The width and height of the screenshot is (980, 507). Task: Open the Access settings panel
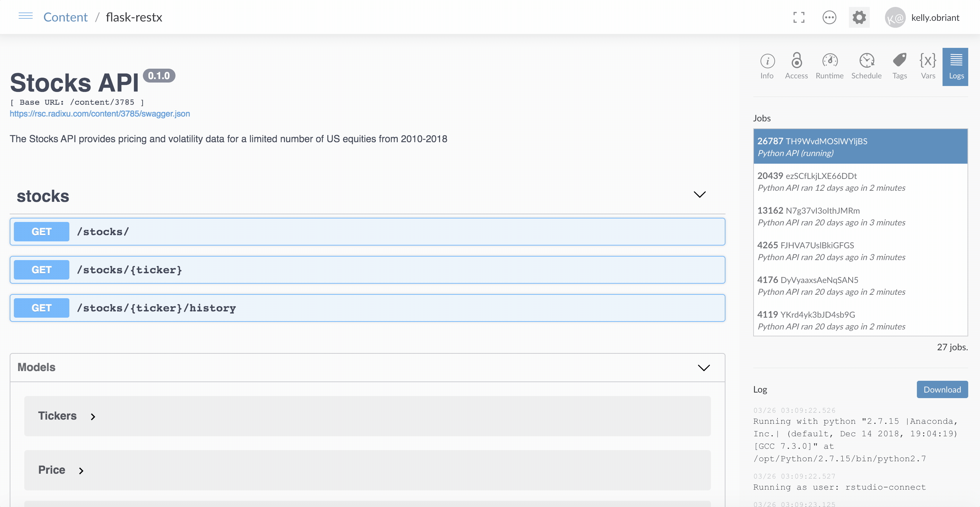click(797, 66)
